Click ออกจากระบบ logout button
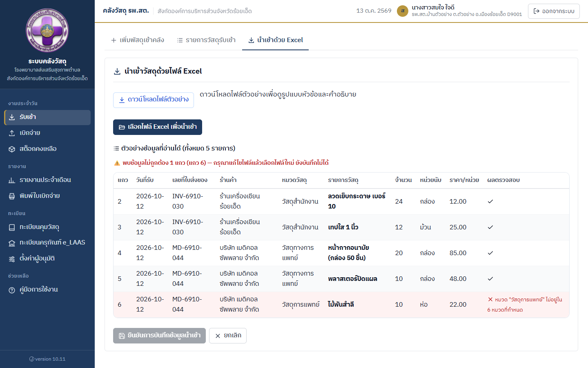The height and width of the screenshot is (368, 588). 554,11
